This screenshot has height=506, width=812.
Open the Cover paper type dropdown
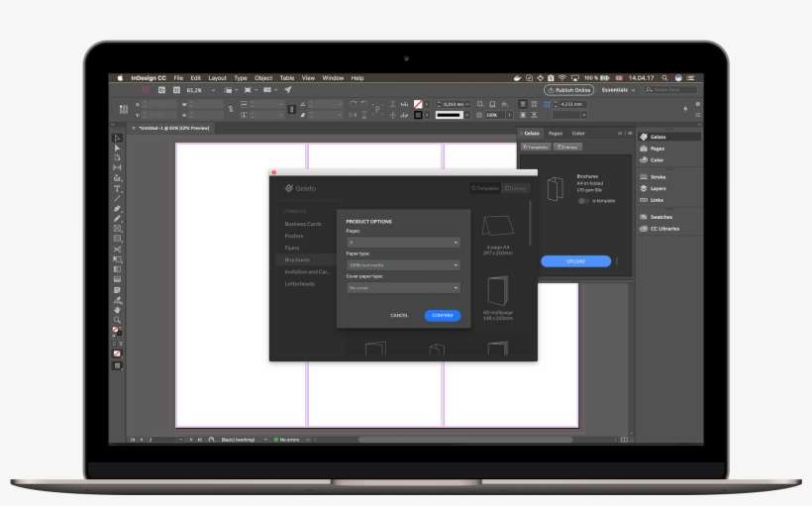pos(402,288)
